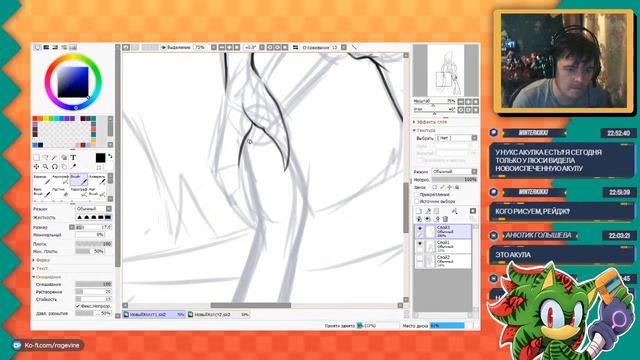This screenshot has height=360, width=640.
Task: Select the Ластик eraser preset
Action: 60,192
